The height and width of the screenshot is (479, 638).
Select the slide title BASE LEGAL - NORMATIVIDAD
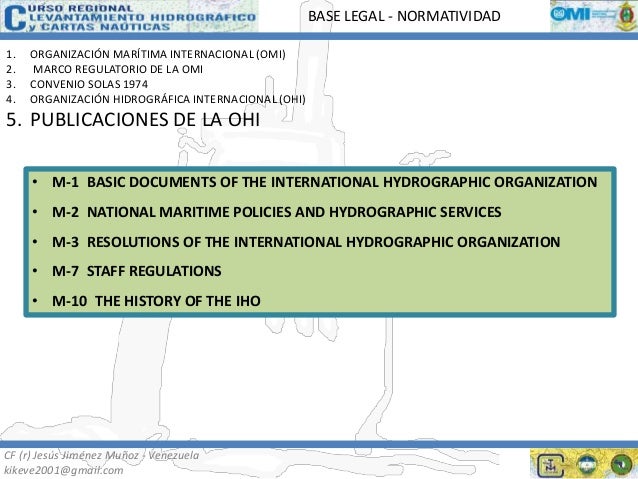pyautogui.click(x=404, y=16)
